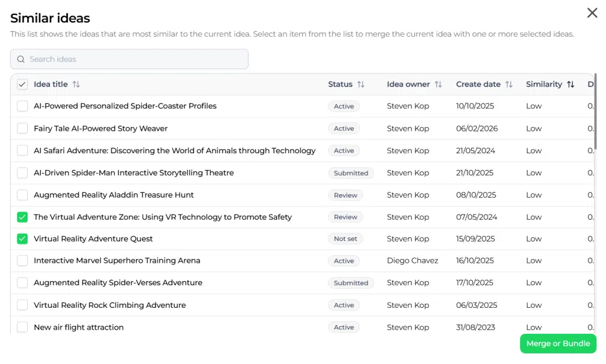The height and width of the screenshot is (364, 606).
Task: Click create date 31/08/2023
Action: 475,327
